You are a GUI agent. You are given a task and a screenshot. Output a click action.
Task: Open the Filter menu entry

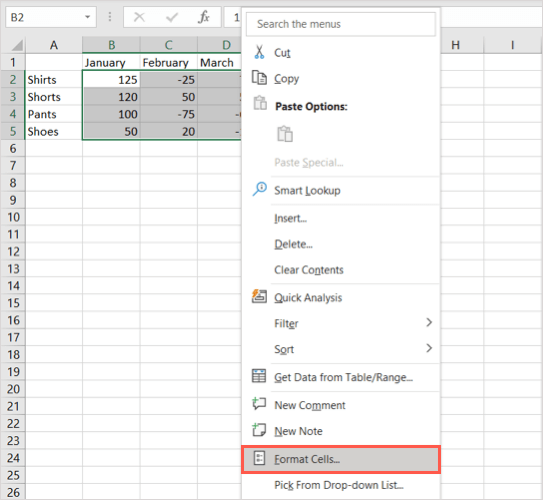[x=341, y=323]
